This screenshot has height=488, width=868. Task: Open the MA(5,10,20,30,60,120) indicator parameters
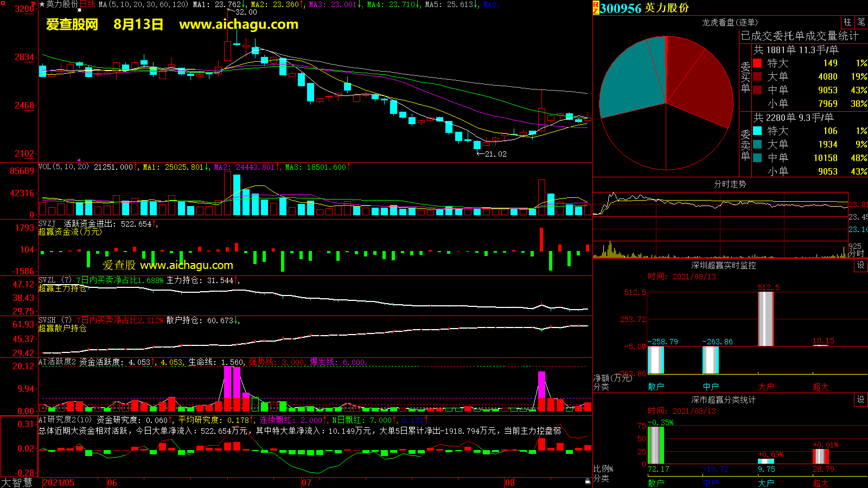coord(143,4)
